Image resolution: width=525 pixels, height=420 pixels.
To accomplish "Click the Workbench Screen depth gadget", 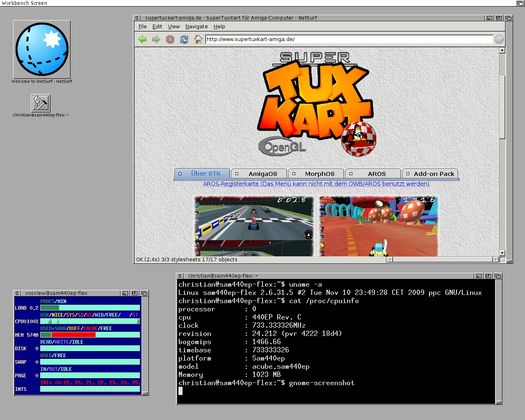I will [x=520, y=3].
